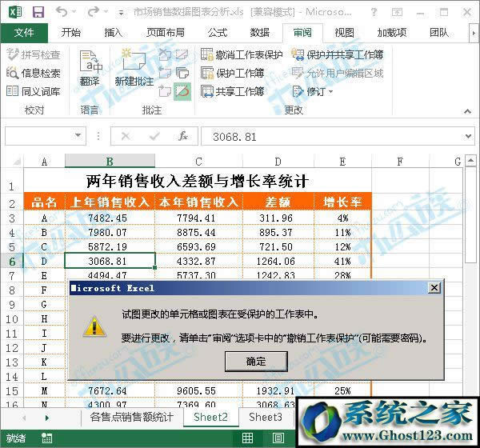480x448 pixels.
Task: Click the Save icon in quick access toolbar
Action: point(38,12)
